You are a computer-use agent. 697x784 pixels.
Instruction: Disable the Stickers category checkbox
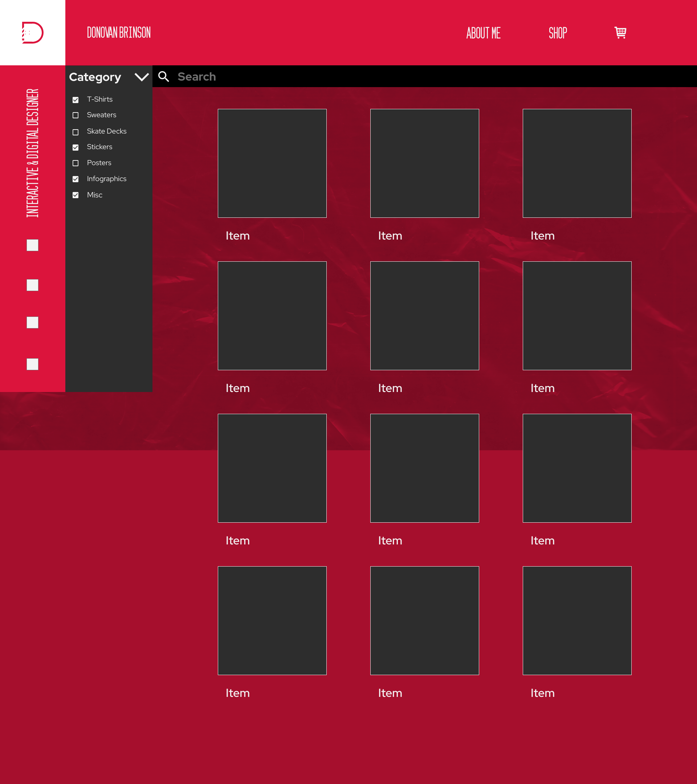click(76, 147)
